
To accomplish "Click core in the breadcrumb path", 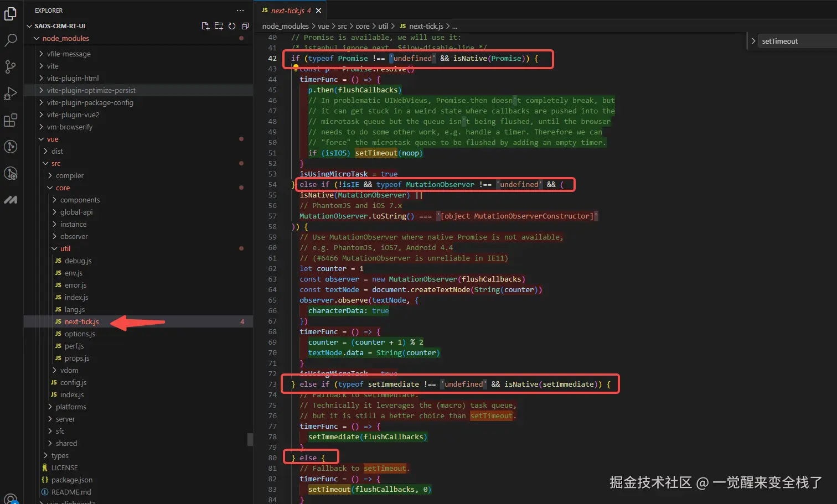I will pyautogui.click(x=363, y=26).
